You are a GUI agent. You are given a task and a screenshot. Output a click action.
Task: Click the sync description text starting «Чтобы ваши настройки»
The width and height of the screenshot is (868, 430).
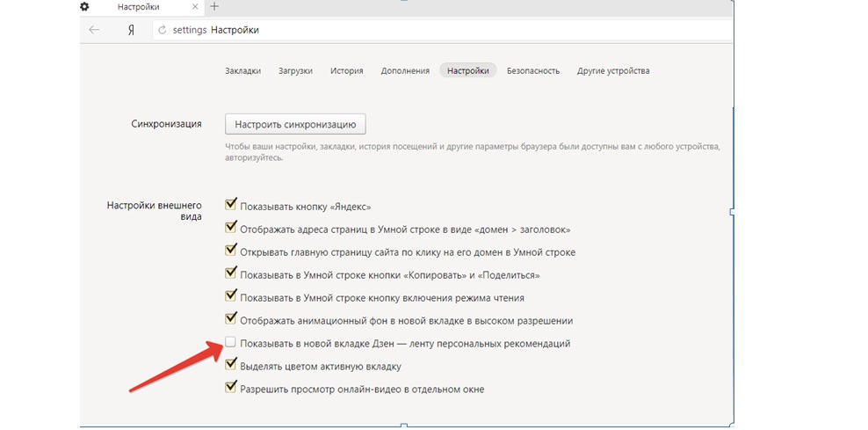473,152
